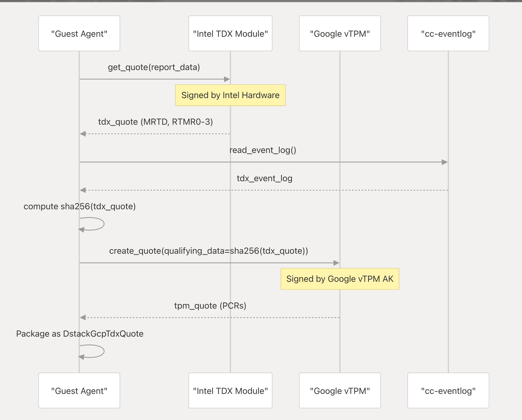Click the tdx_quote (MRTD, RTMR0-3) label
Viewport: 522px width, 420px height.
[155, 122]
